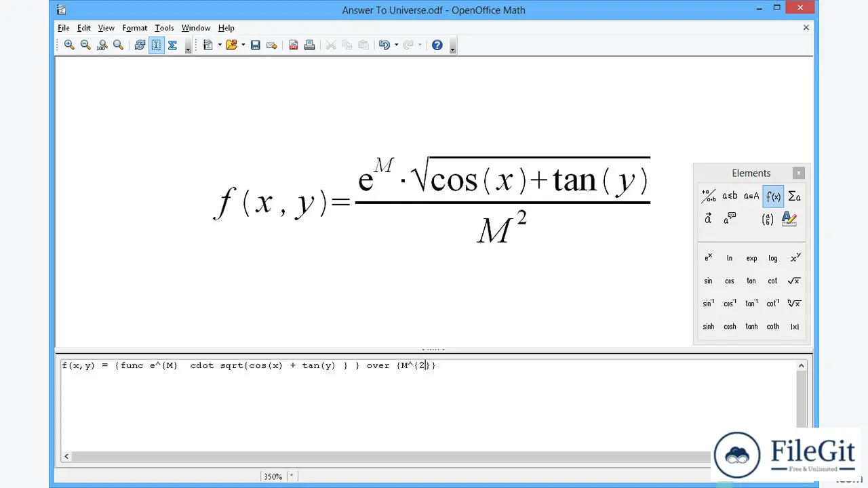
Task: Open the Tools menu
Action: click(164, 28)
